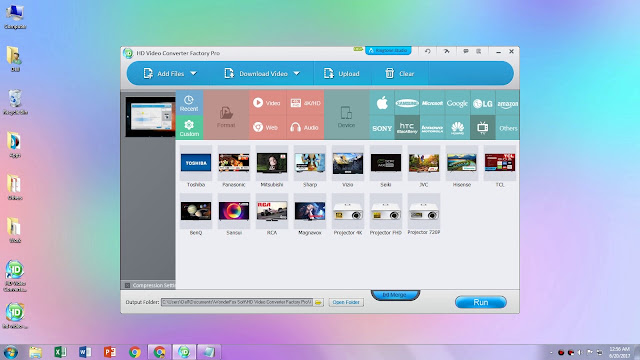Open the Audio format tab
Viewport: 640px width, 360px height.
(x=304, y=127)
